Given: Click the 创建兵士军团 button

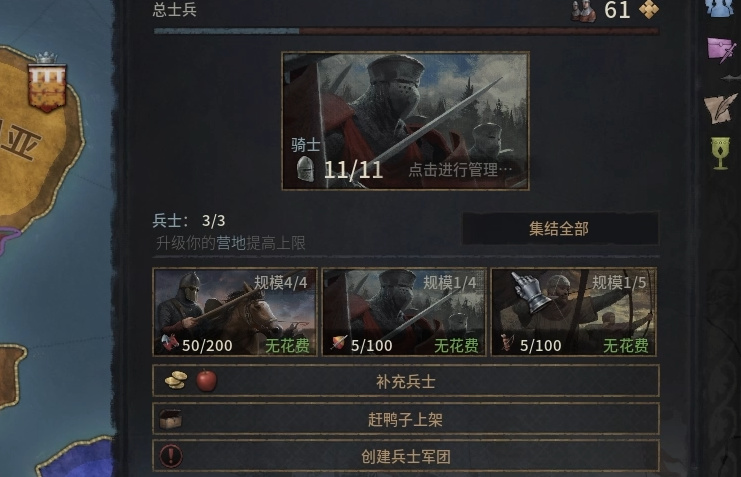Looking at the screenshot, I should coord(405,456).
